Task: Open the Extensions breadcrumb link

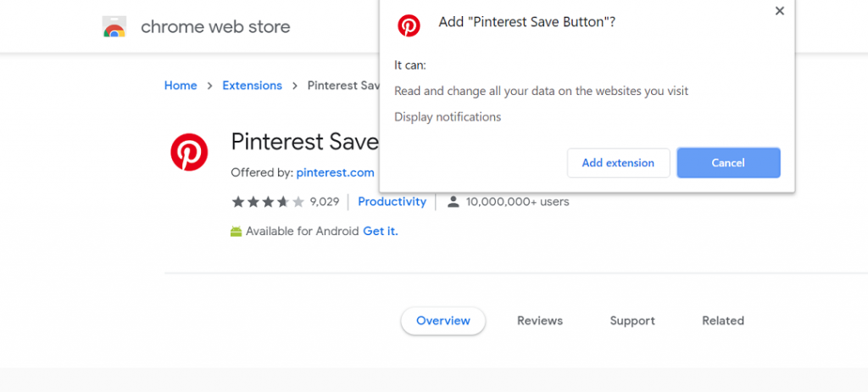Action: point(252,86)
